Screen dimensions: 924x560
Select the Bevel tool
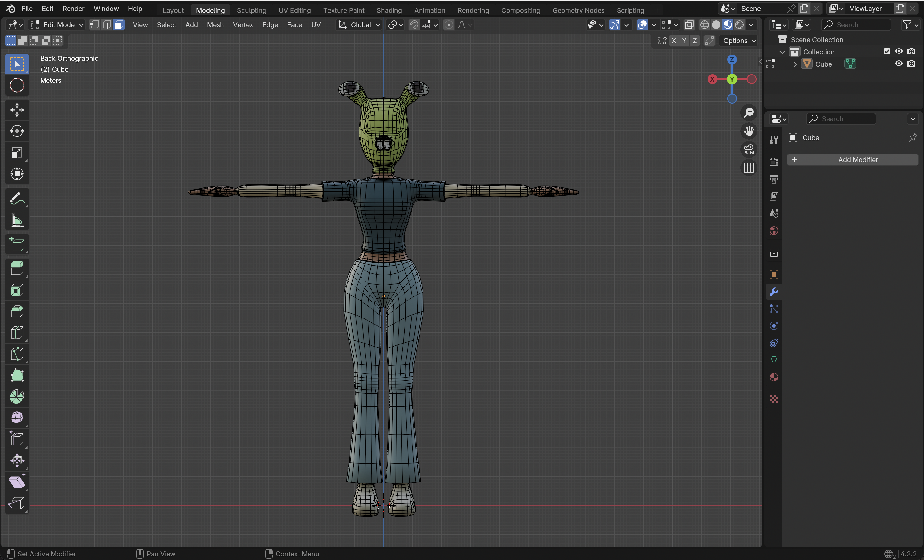[17, 311]
